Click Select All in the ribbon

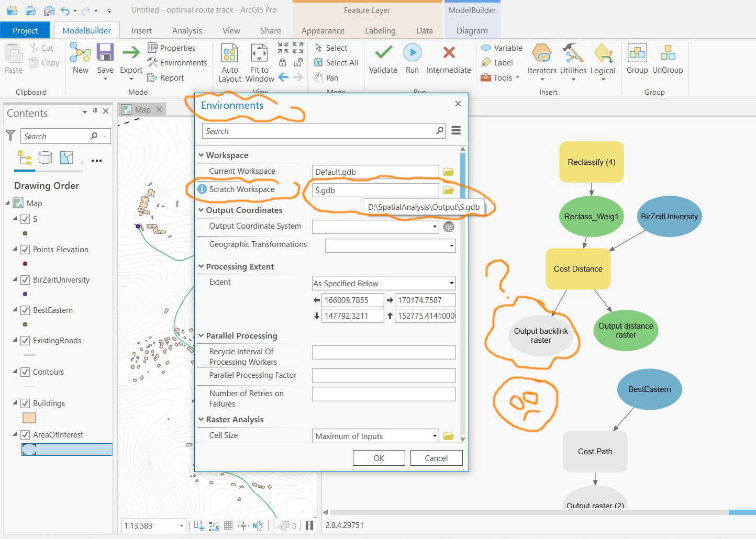coord(336,62)
